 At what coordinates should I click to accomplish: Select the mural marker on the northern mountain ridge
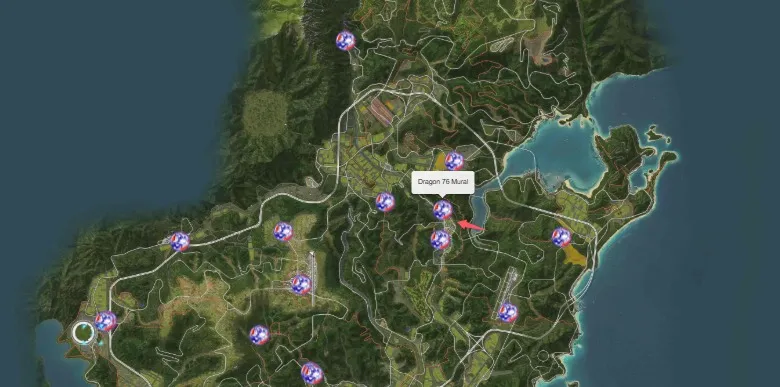(x=345, y=41)
